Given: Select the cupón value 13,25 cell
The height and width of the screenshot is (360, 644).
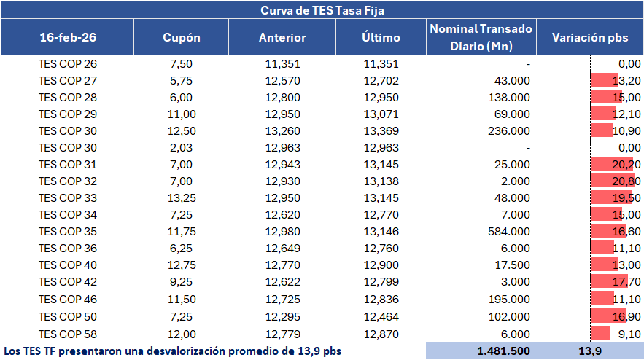Looking at the screenshot, I should point(182,198).
